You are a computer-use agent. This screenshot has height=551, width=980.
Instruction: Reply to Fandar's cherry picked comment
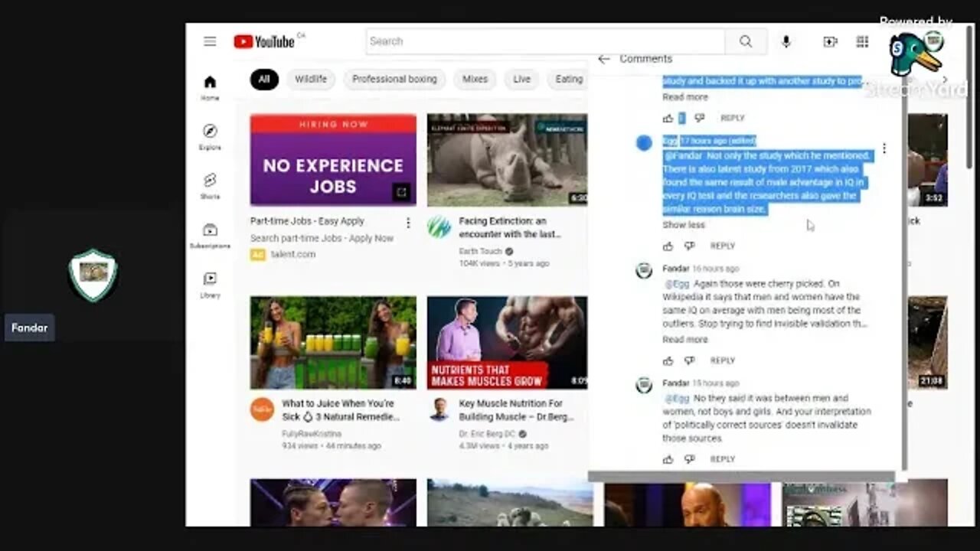click(x=722, y=360)
